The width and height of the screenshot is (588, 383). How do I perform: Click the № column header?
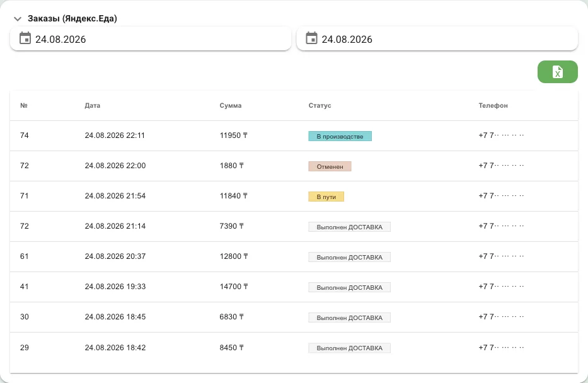24,106
